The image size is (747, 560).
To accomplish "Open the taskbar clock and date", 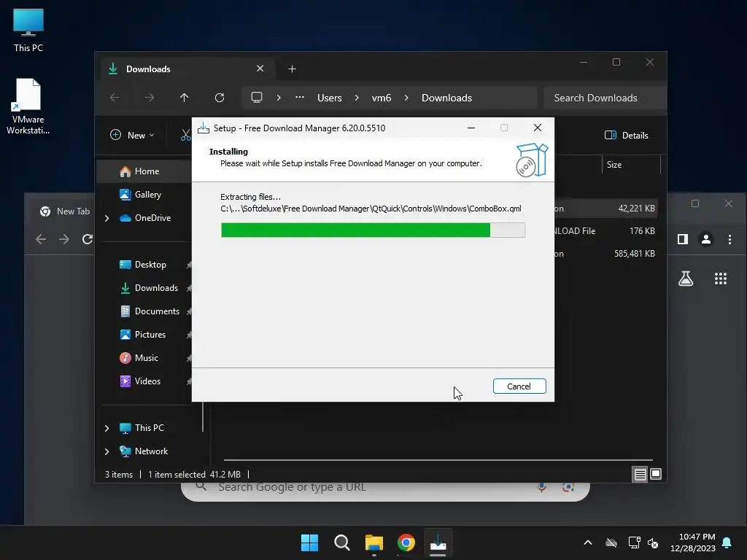I will pyautogui.click(x=693, y=542).
